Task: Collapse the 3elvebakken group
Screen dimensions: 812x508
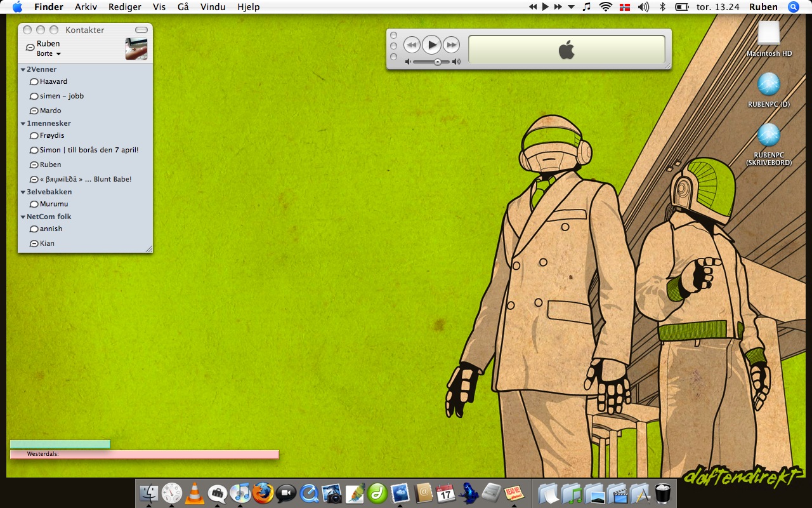Action: (23, 192)
